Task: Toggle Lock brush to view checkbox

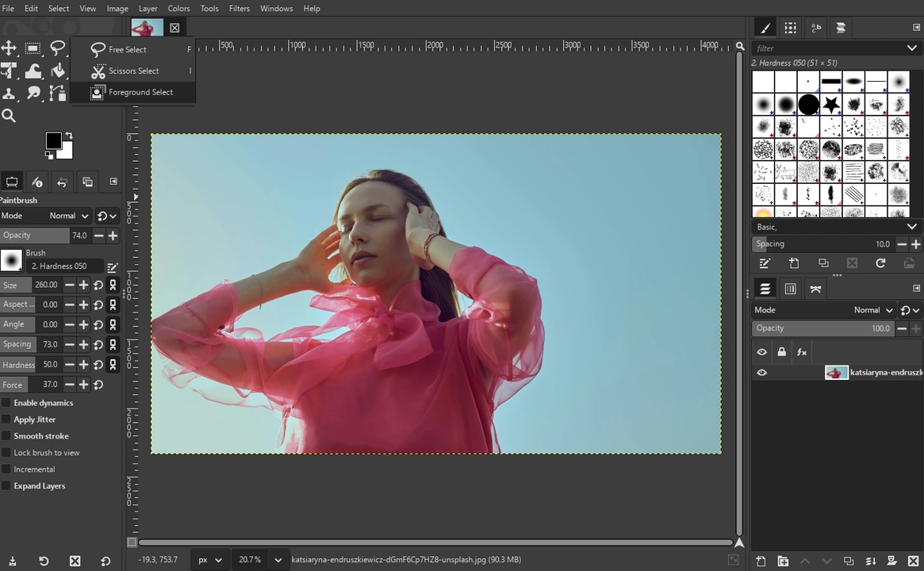Action: point(6,453)
